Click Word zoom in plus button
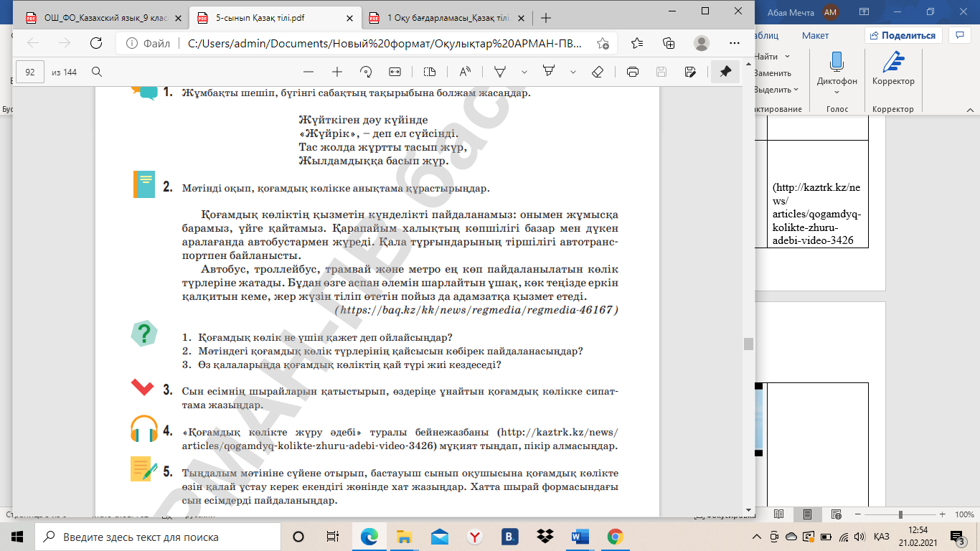Viewport: 980px width, 551px height. pyautogui.click(x=943, y=514)
